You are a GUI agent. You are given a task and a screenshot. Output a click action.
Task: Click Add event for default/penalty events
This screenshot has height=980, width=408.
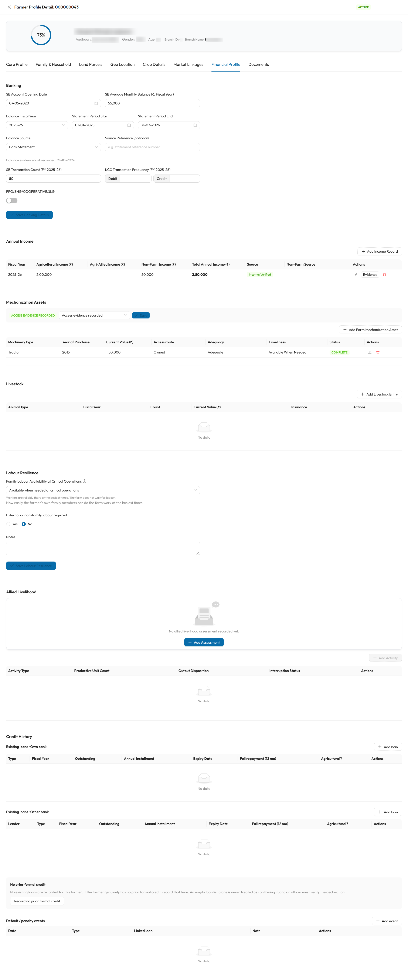[x=387, y=921]
